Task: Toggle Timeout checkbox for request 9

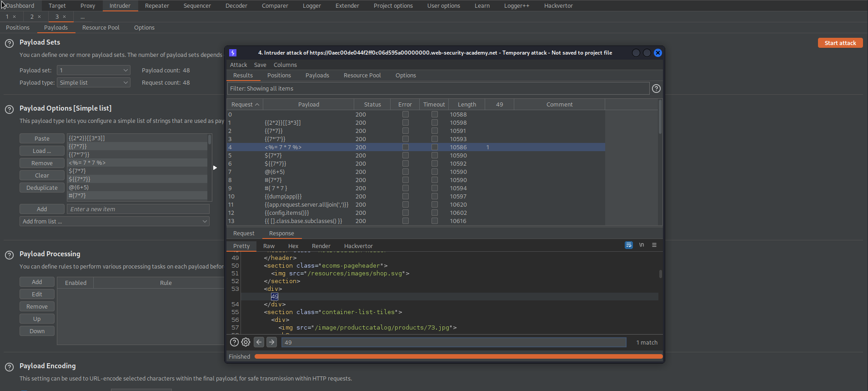Action: pos(435,188)
